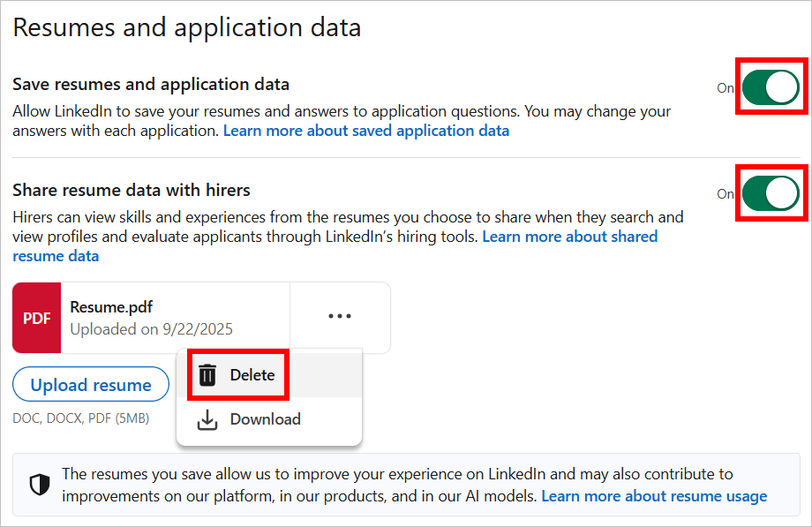Follow the Learn more about shared resume data link
Screen dimensions: 812x527
[x=569, y=236]
